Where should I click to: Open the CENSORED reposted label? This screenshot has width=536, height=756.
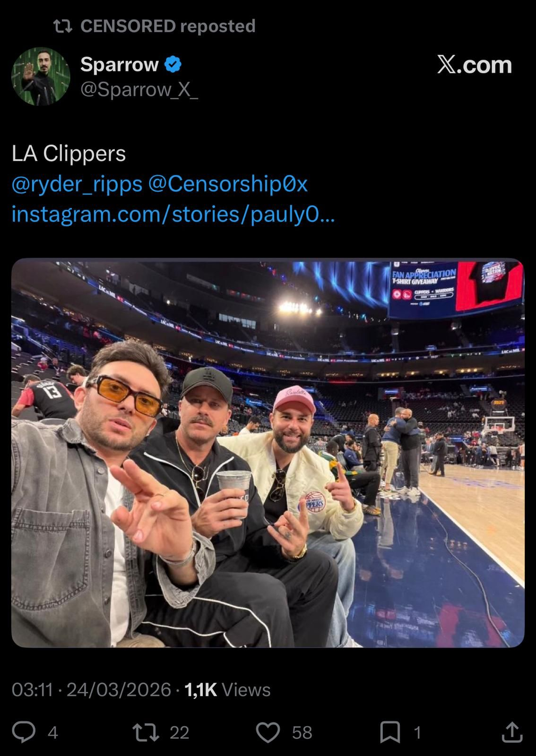coord(168,26)
